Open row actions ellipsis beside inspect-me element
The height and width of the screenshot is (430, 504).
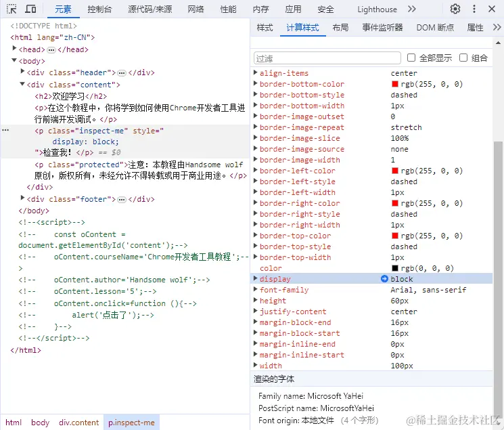[x=5, y=130]
